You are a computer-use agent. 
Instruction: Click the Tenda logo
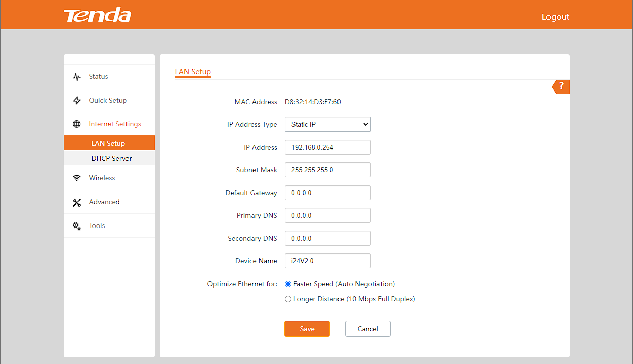coord(97,15)
